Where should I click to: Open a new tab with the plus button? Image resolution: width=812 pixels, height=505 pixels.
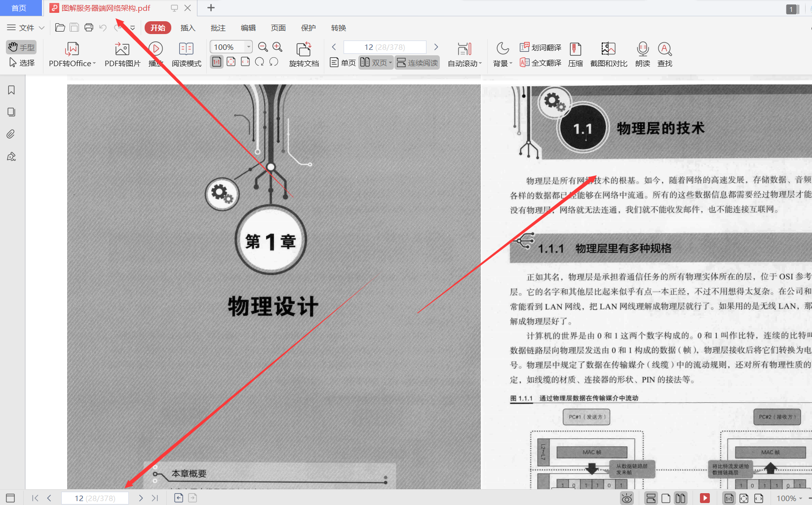coord(211,8)
